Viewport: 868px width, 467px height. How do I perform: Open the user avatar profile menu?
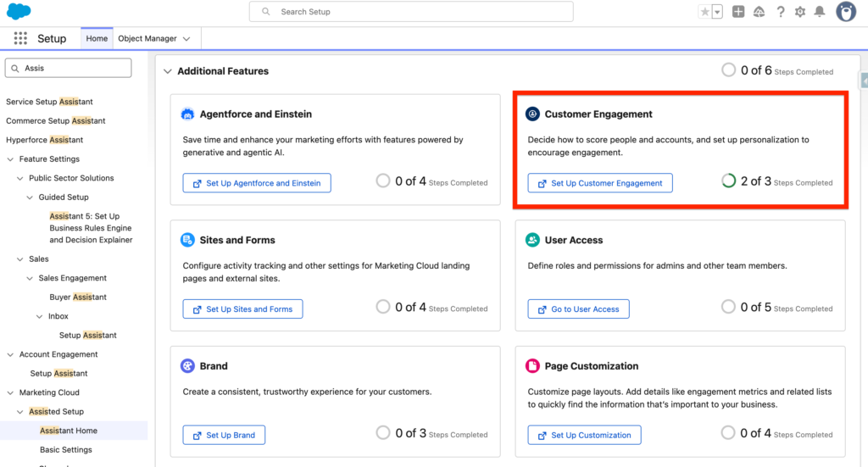point(846,12)
